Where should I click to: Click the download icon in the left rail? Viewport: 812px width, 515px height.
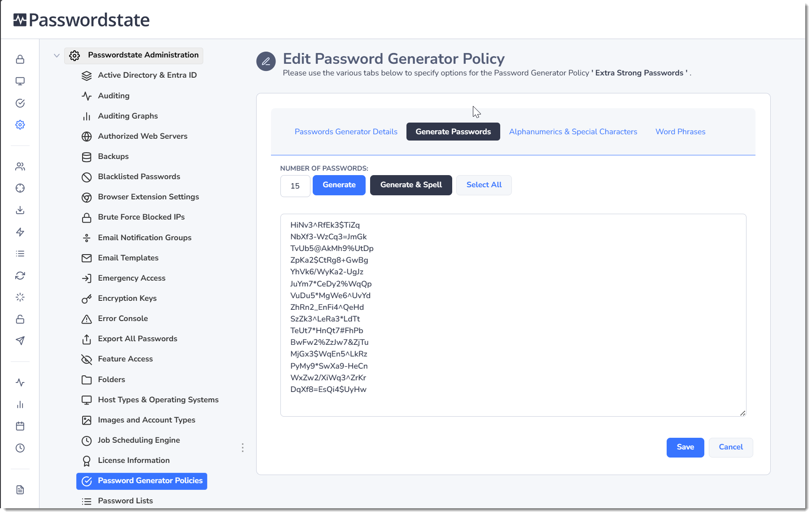(20, 210)
